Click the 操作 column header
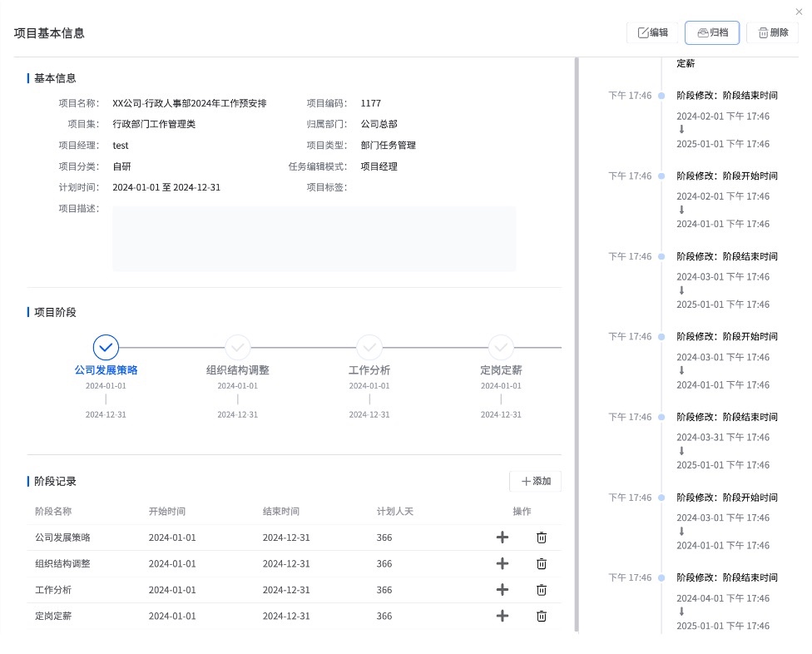This screenshot has height=654, width=812. click(522, 512)
